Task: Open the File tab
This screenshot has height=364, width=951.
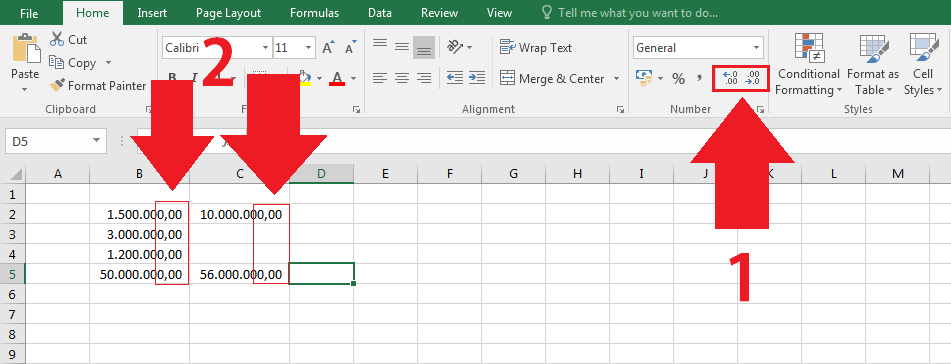Action: 29,13
